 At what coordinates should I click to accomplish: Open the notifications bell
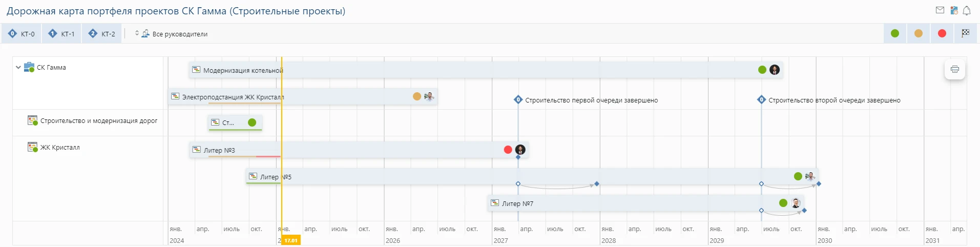coord(967,10)
